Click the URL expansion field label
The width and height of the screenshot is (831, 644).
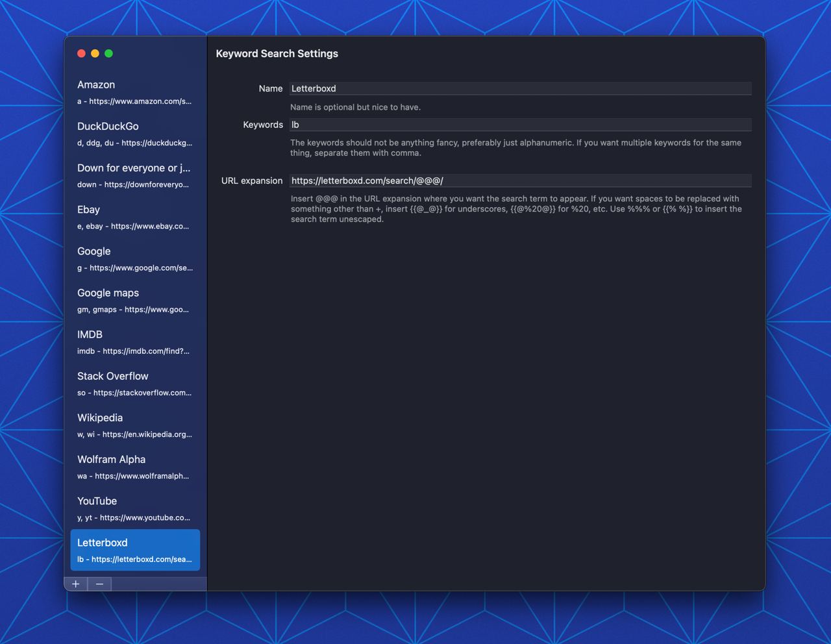[x=252, y=180]
